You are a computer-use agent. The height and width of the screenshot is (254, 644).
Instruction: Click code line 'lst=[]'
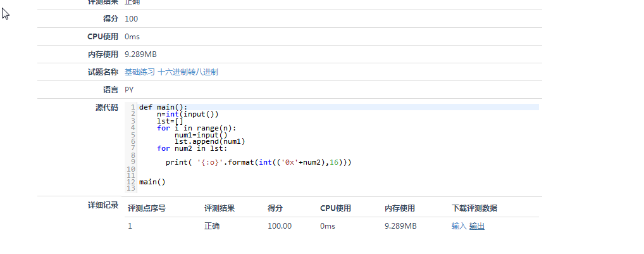170,121
